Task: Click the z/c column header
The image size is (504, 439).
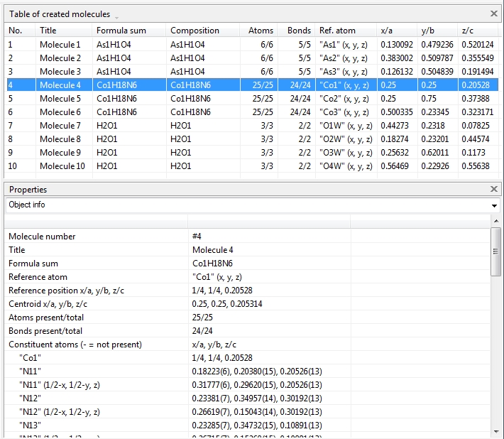Action: [x=468, y=31]
